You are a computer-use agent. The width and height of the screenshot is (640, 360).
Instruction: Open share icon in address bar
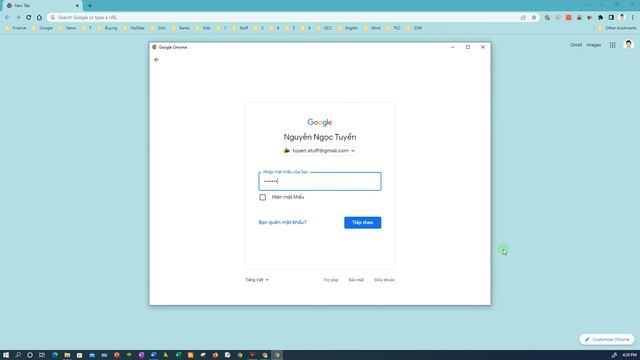click(523, 18)
